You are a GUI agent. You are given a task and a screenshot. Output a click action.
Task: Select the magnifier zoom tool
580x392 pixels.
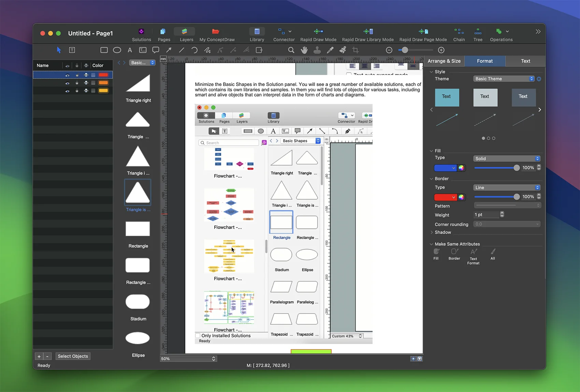tap(291, 50)
